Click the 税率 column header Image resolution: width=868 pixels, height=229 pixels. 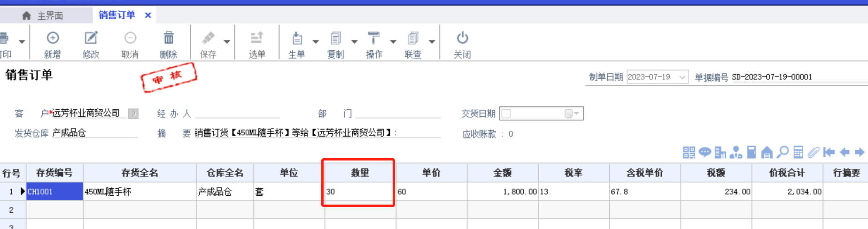pos(573,173)
